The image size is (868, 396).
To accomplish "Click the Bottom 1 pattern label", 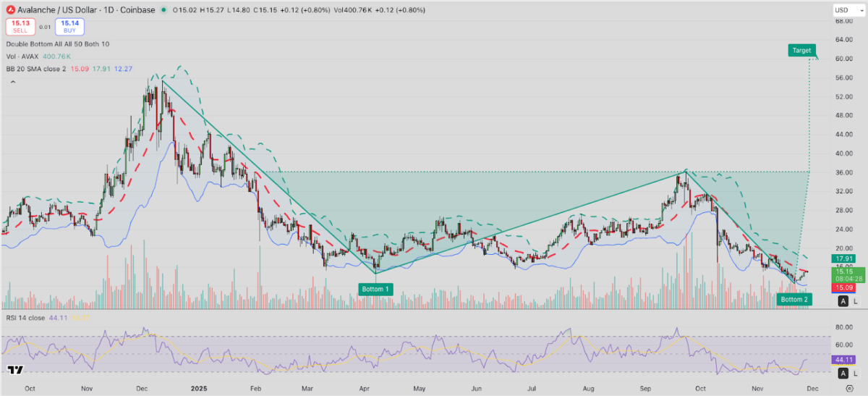I will click(375, 289).
